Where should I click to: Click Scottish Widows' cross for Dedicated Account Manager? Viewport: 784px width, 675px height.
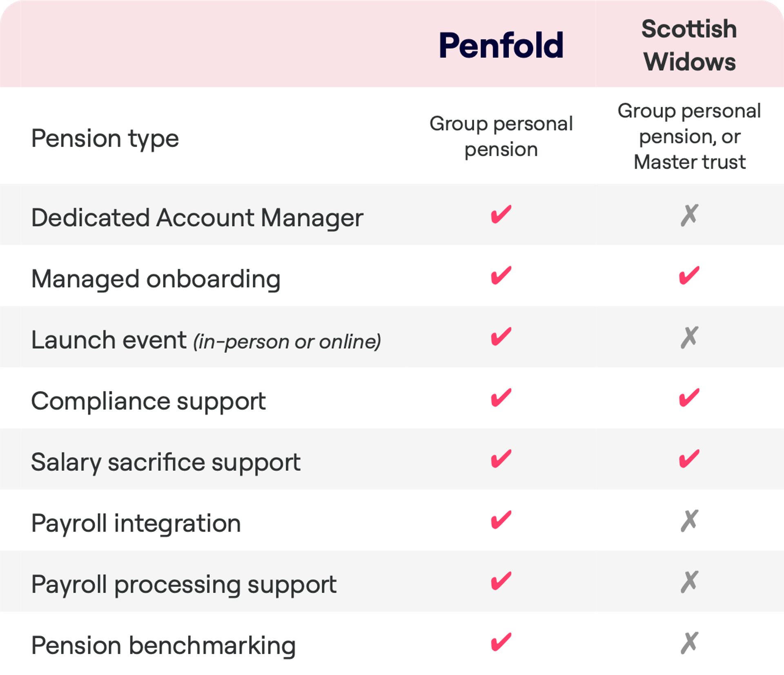[x=689, y=215]
